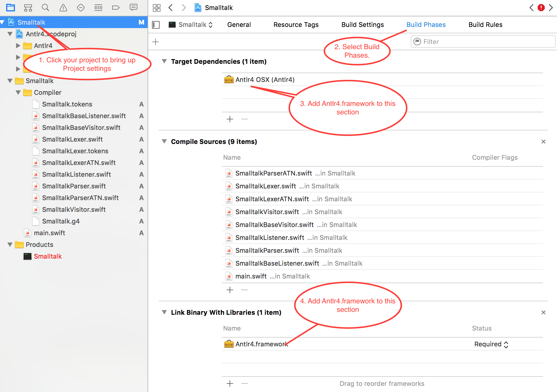Open the Debug navigator lines icon
557x392 pixels.
coord(98,8)
